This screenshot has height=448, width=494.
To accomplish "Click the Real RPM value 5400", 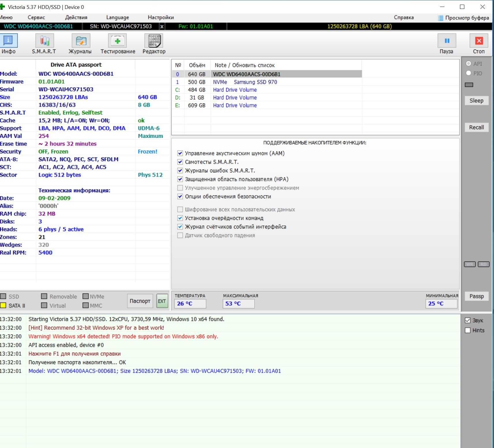I will point(45,253).
